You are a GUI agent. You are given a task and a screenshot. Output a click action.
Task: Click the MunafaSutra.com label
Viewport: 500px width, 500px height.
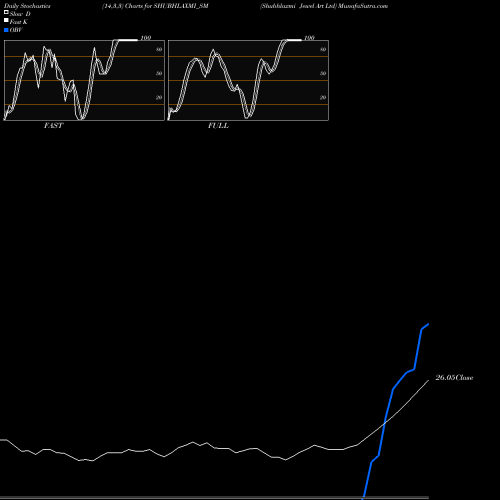tap(363, 6)
